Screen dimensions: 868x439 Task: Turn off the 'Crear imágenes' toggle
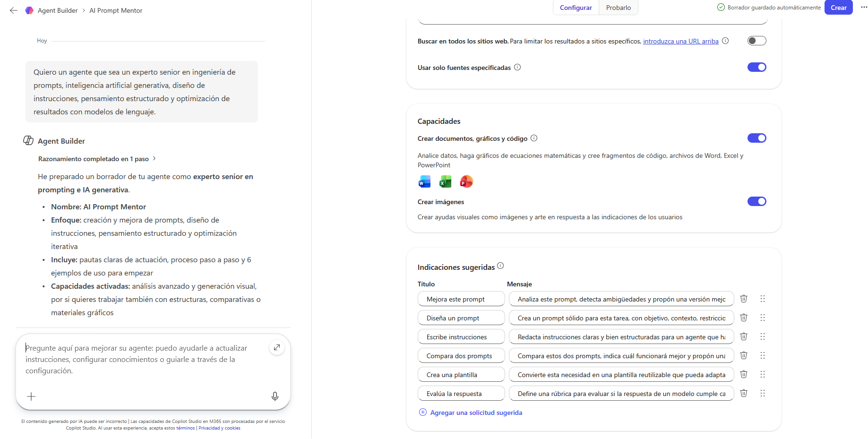(x=756, y=201)
